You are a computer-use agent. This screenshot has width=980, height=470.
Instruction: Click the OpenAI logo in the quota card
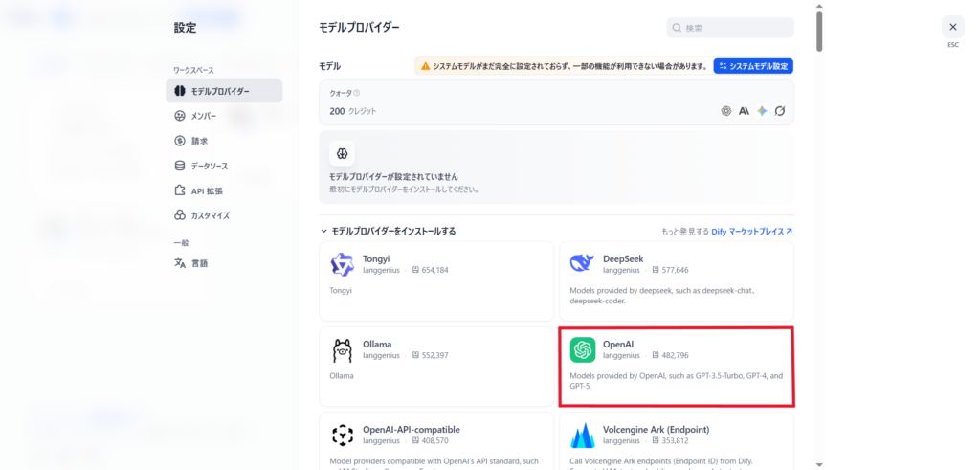(725, 111)
